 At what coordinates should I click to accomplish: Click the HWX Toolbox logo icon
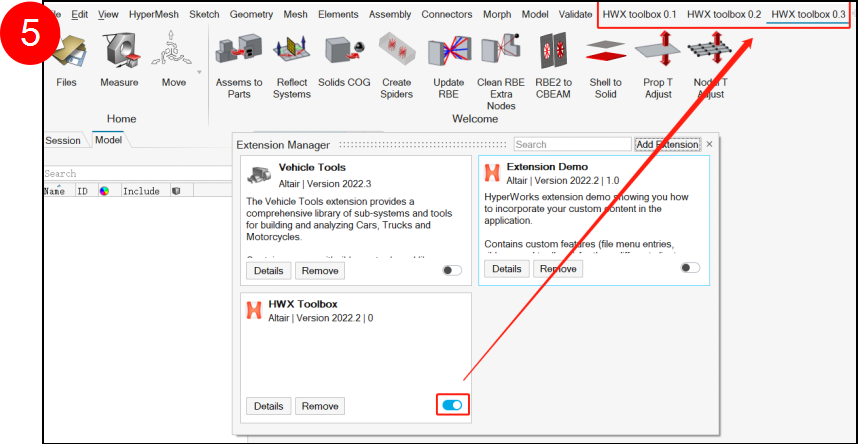point(255,310)
